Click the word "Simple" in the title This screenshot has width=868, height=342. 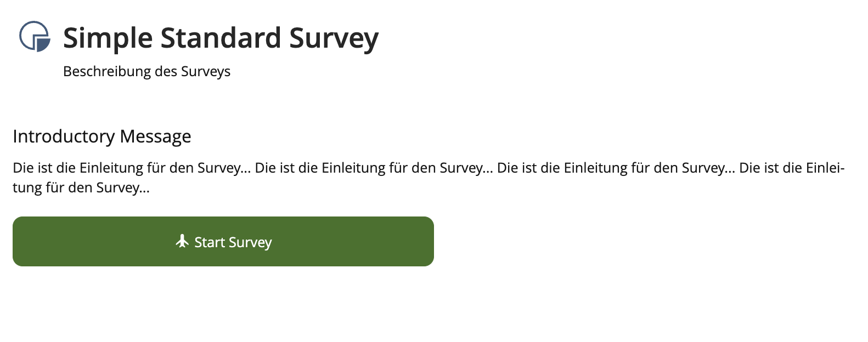108,38
